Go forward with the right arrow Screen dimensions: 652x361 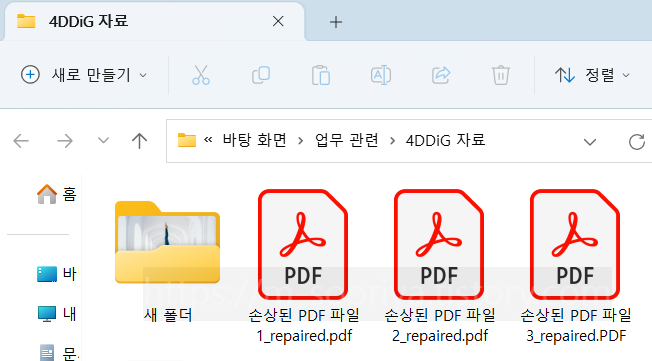65,141
